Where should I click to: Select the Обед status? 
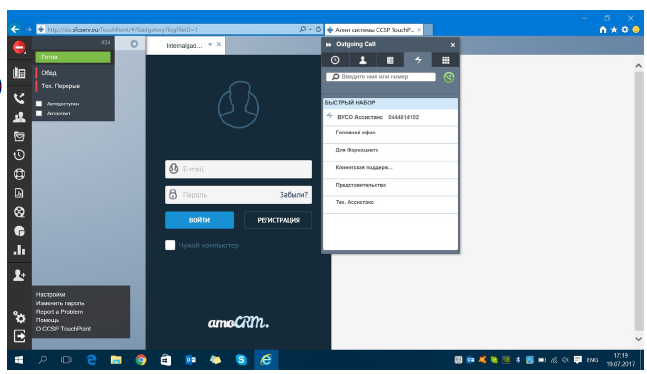click(49, 73)
